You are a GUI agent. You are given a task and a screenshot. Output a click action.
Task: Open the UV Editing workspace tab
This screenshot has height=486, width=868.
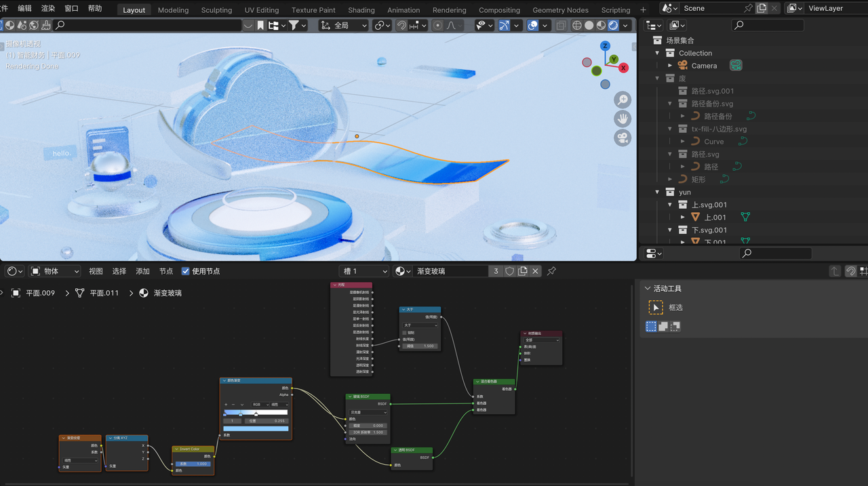262,10
